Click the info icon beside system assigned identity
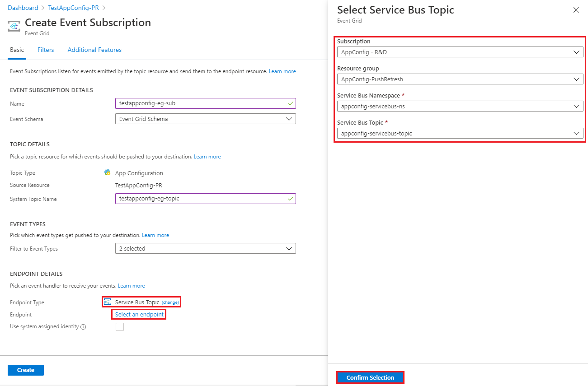This screenshot has height=386, width=588. 83,327
